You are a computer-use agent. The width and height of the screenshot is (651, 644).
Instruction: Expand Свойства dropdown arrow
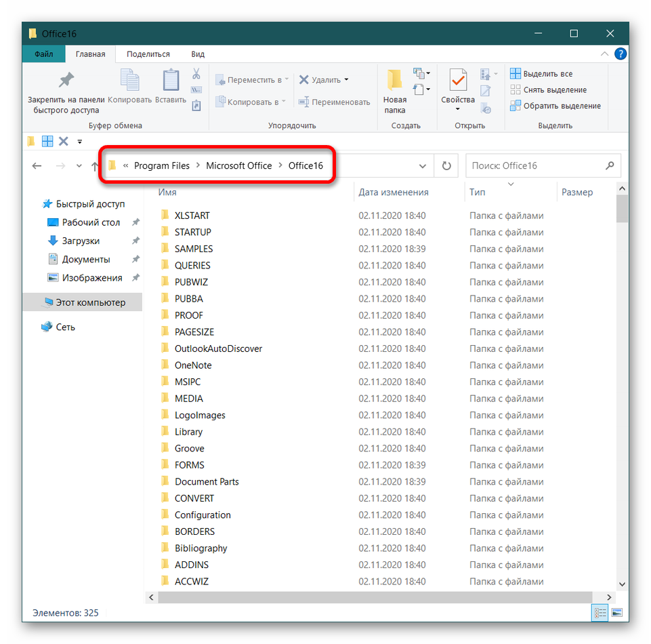click(457, 109)
